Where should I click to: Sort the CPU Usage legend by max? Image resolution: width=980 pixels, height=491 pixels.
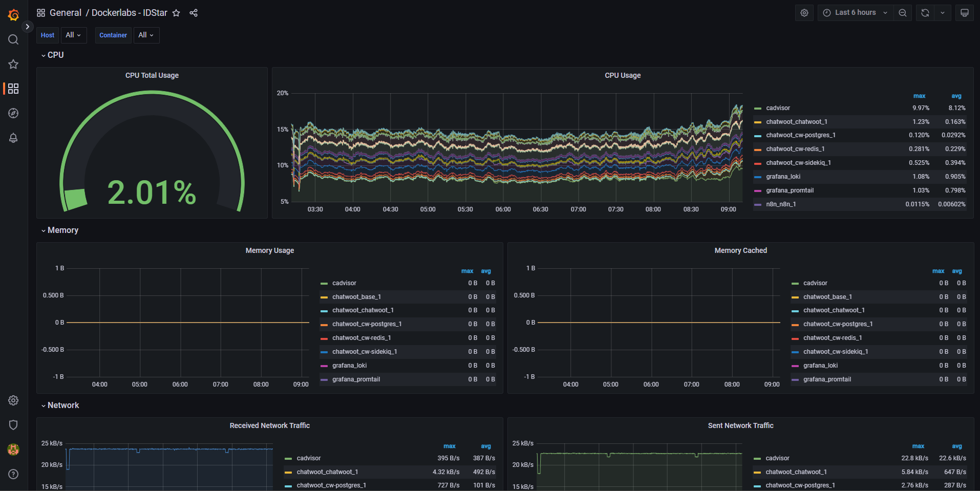[919, 96]
